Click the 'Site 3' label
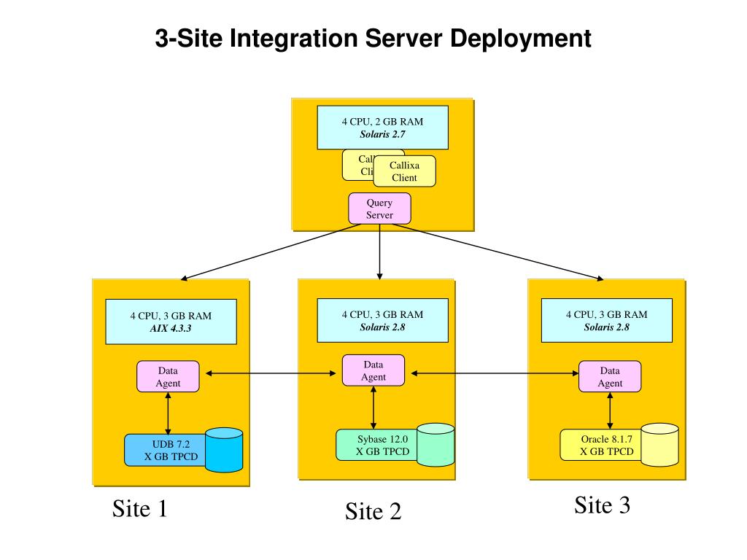This screenshot has width=747, height=560. click(x=602, y=505)
